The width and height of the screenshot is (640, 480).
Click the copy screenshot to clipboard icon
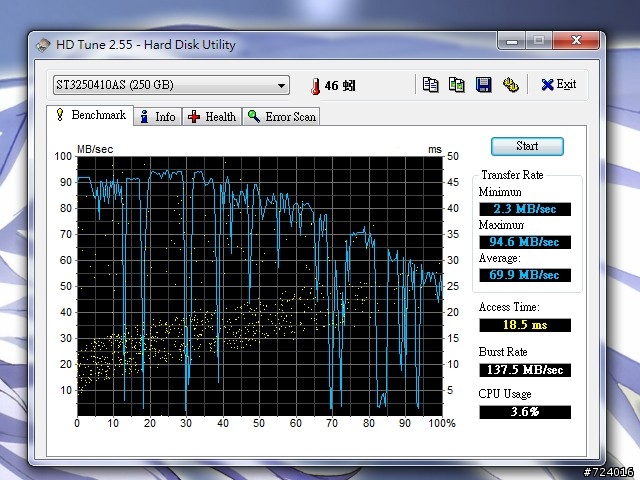tap(456, 84)
